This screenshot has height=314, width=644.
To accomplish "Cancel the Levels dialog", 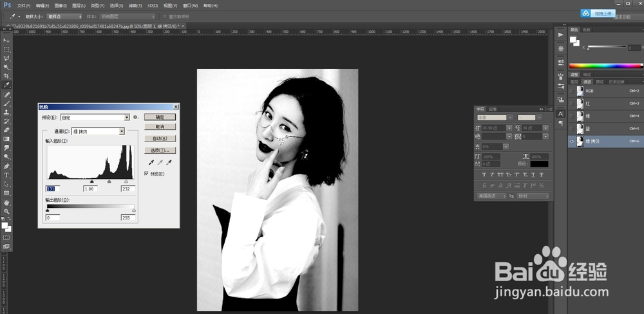I will click(160, 126).
